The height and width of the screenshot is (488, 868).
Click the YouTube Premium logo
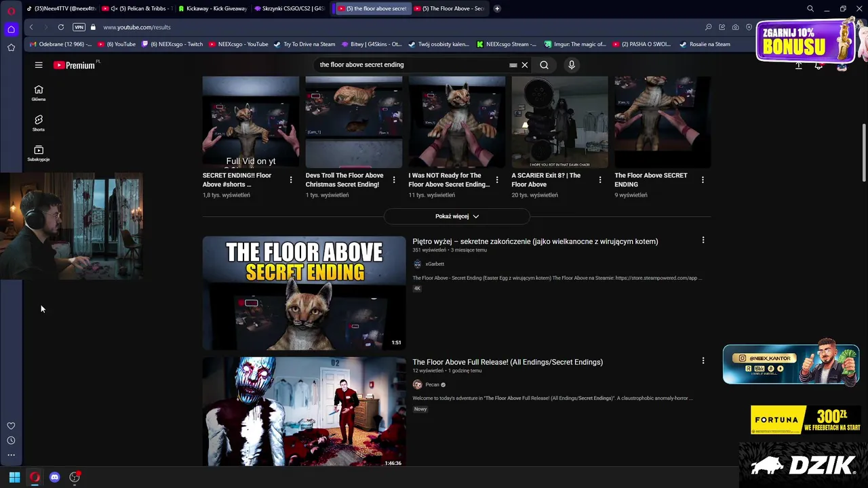75,65
